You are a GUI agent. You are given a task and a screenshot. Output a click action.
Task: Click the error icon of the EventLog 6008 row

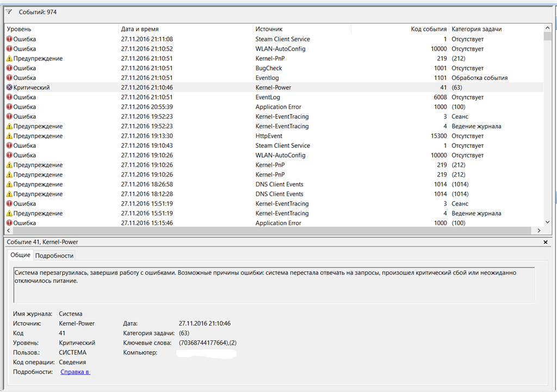click(x=9, y=97)
